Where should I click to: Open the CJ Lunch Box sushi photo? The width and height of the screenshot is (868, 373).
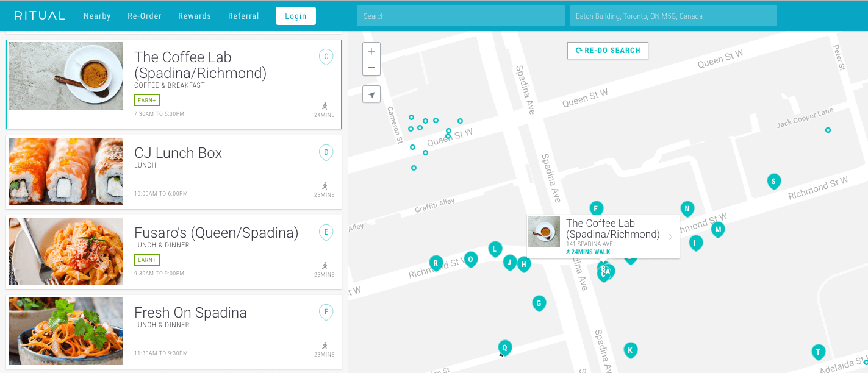[x=66, y=171]
